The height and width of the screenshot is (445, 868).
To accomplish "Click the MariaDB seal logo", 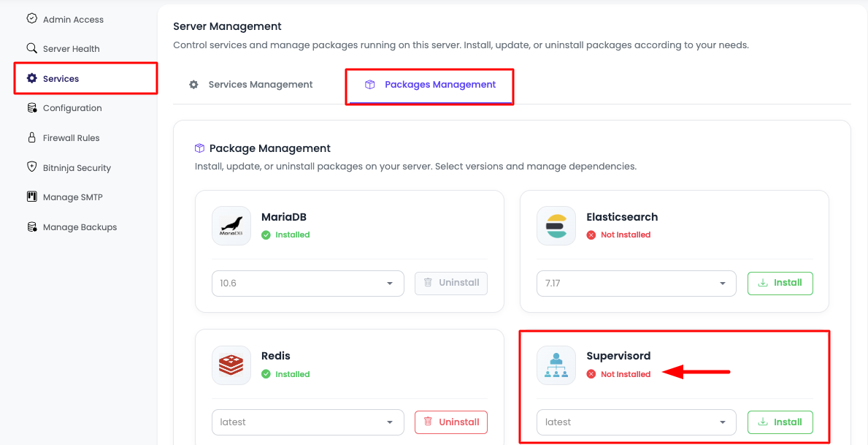I will click(x=231, y=225).
